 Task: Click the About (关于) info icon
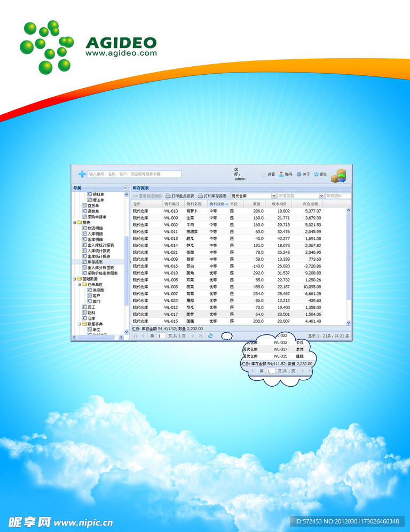click(299, 175)
